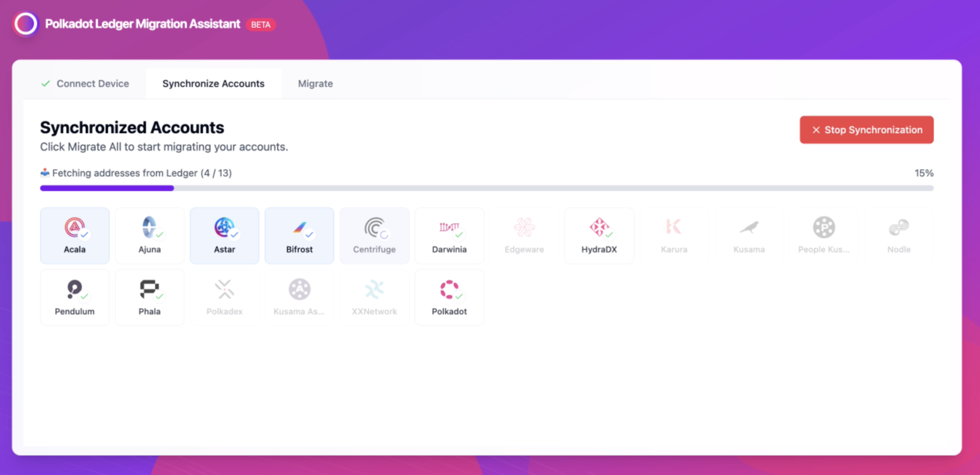This screenshot has width=980, height=475.
Task: Open the Polkadot network tile
Action: pos(449,298)
